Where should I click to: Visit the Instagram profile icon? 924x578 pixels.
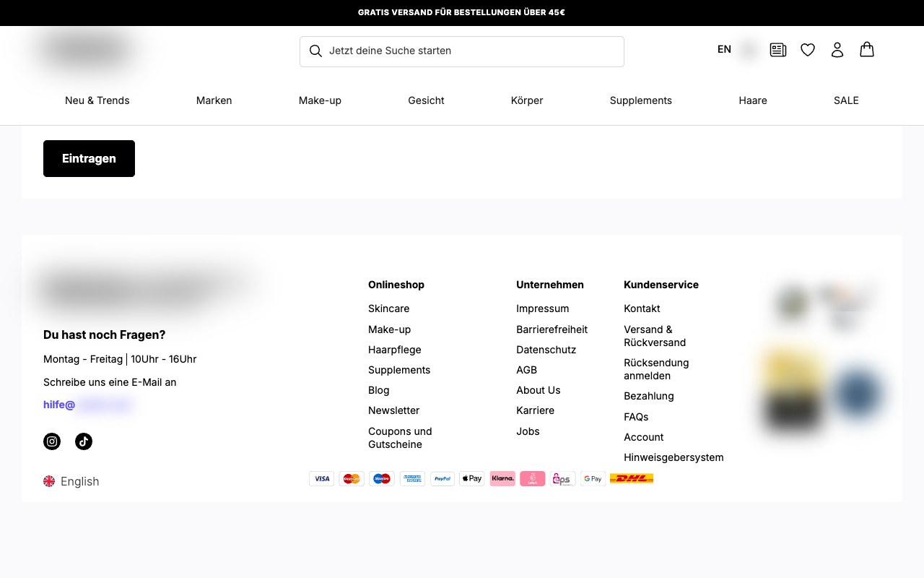coord(52,441)
